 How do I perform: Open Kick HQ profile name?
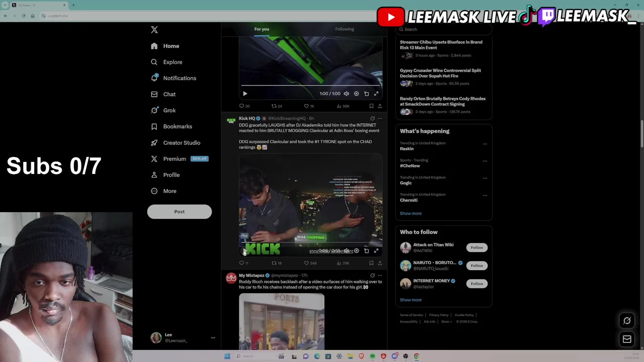247,119
